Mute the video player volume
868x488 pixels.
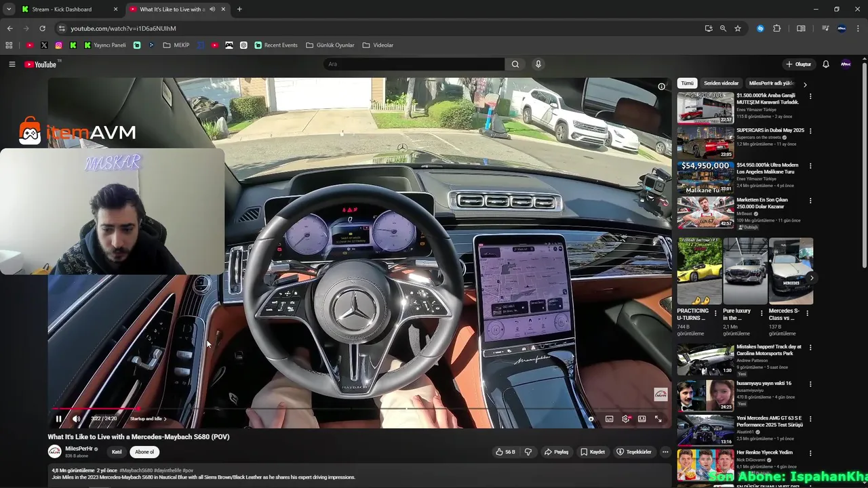[76, 419]
